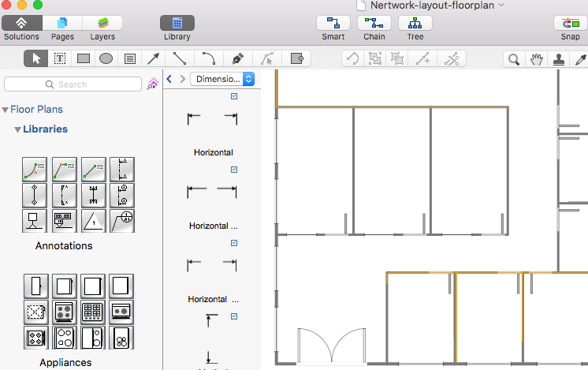This screenshot has width=588, height=370.
Task: Select the first Horizontal dimension shape
Action: (212, 119)
